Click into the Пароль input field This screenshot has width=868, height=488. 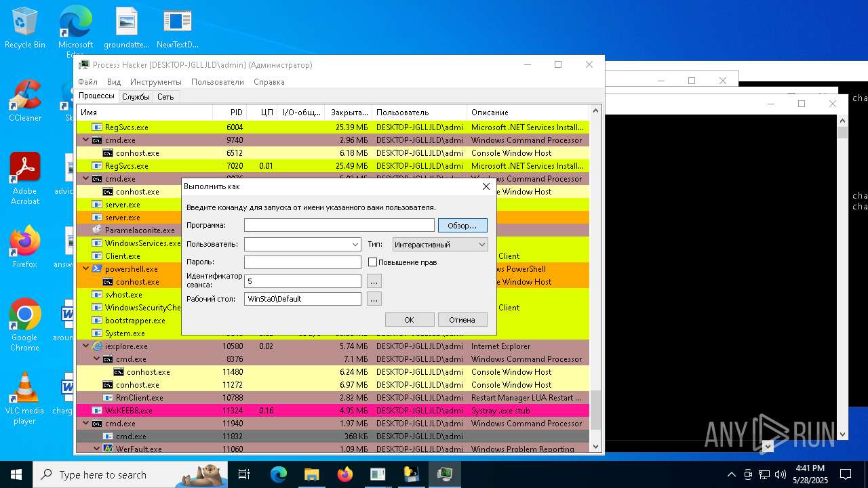tap(302, 262)
